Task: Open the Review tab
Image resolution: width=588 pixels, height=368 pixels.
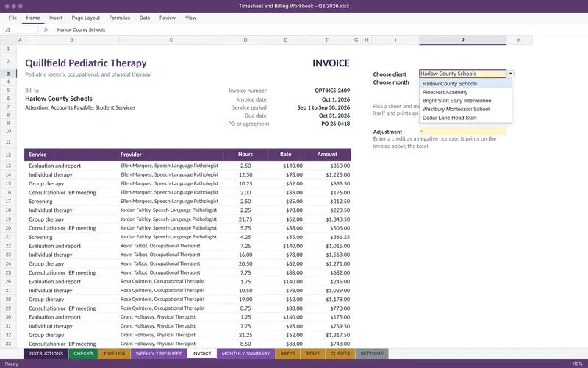Action: click(x=168, y=18)
